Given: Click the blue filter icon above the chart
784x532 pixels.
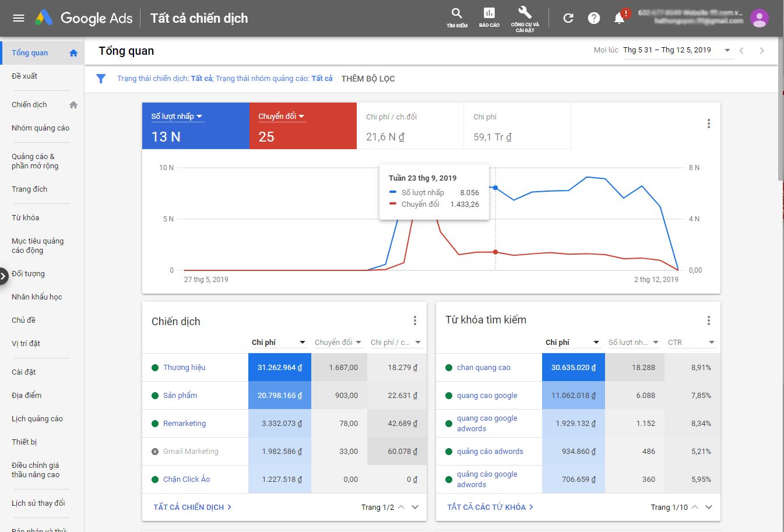Looking at the screenshot, I should coord(101,79).
